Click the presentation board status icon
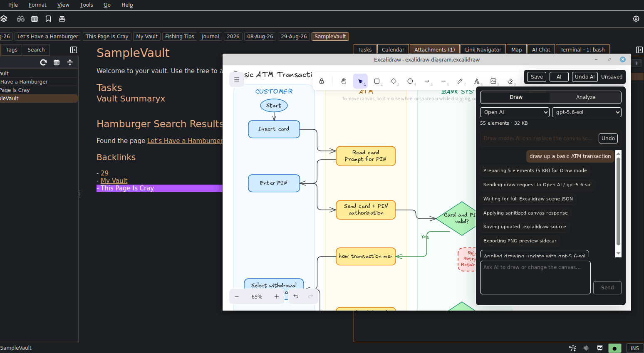The height and width of the screenshot is (353, 644). pyautogui.click(x=600, y=348)
